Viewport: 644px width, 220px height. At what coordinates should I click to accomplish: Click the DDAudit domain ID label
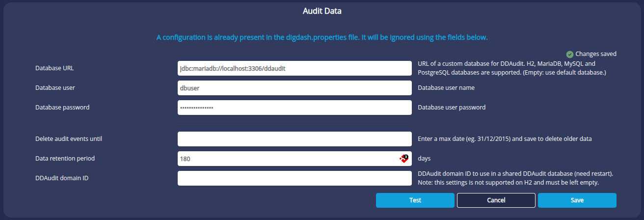tap(62, 178)
